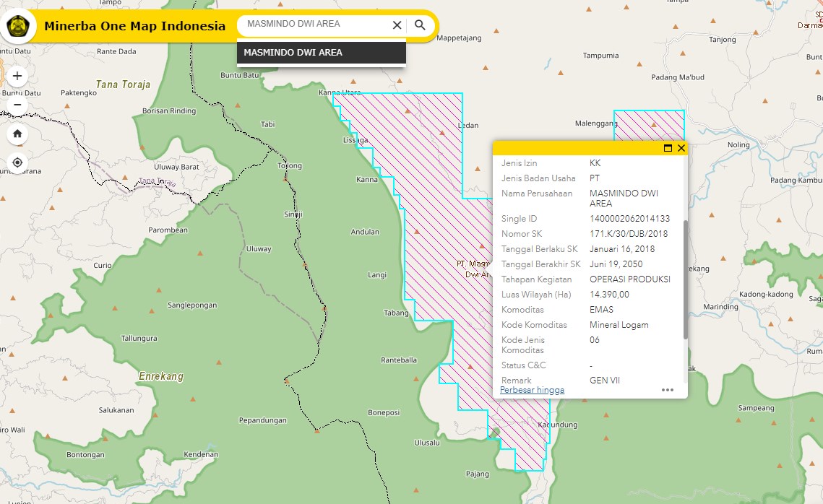The image size is (823, 504).
Task: Click Single ID value 1400002062014133
Action: tap(630, 219)
